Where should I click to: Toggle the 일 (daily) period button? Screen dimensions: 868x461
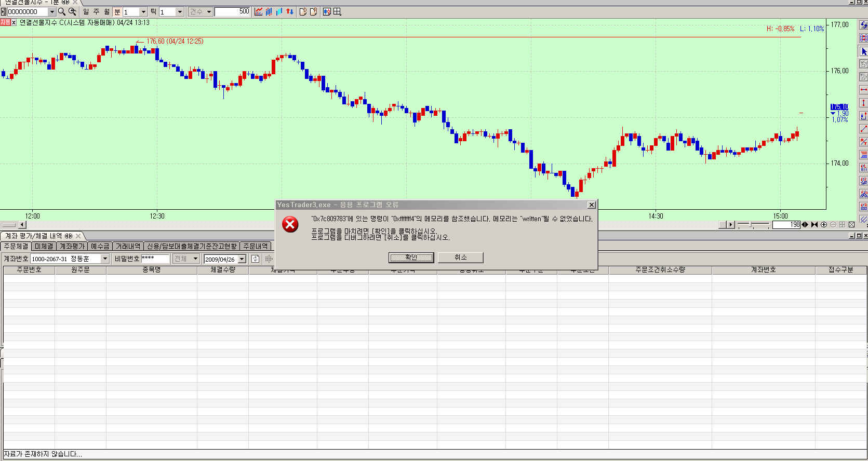(86, 11)
